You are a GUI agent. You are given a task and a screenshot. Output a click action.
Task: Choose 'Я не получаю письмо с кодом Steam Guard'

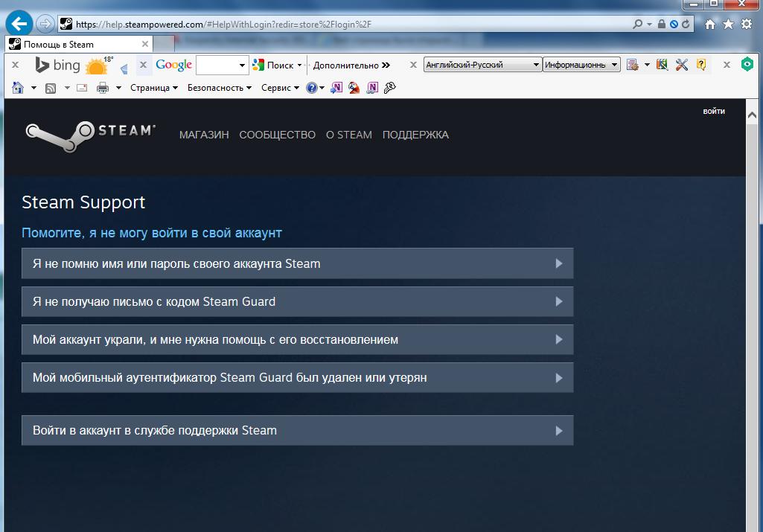tap(297, 301)
